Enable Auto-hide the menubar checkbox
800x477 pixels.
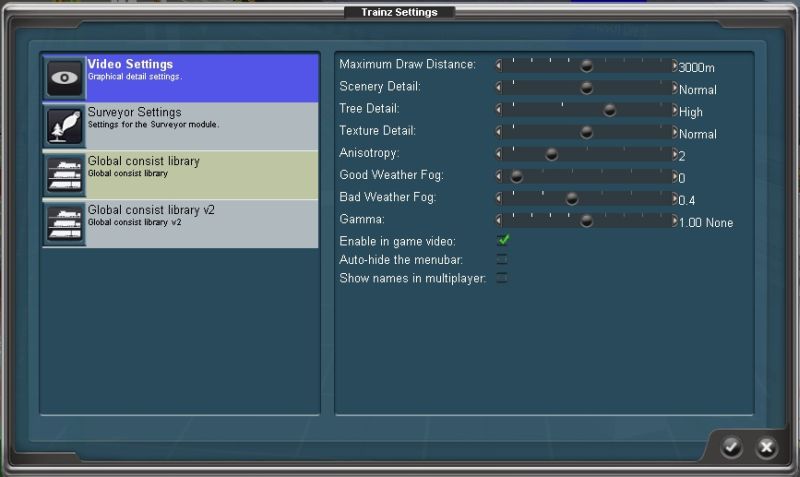tap(502, 259)
